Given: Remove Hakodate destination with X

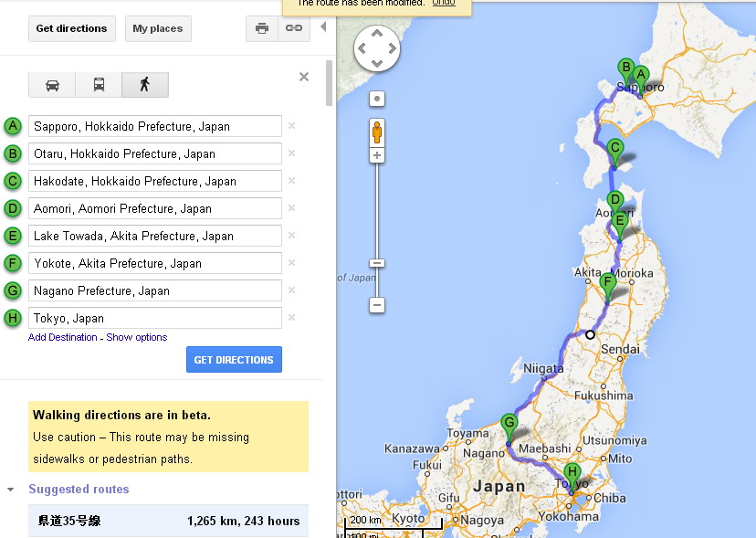Looking at the screenshot, I should click(291, 181).
